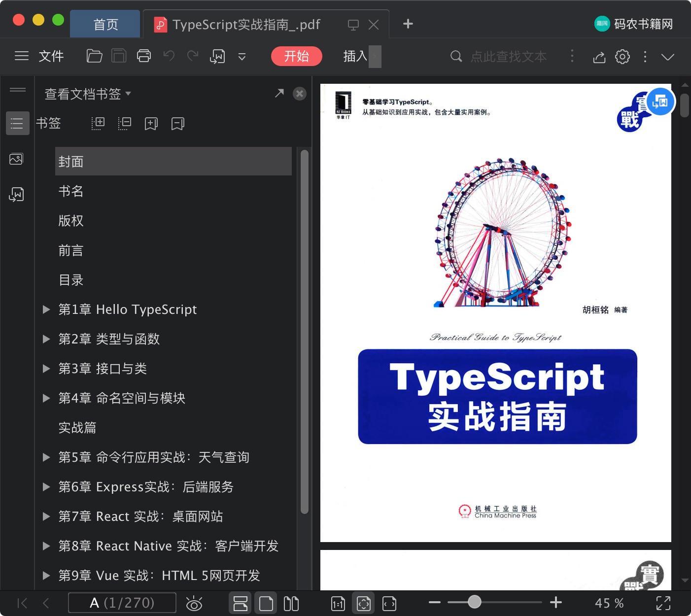Add a new tab with plus

point(408,24)
